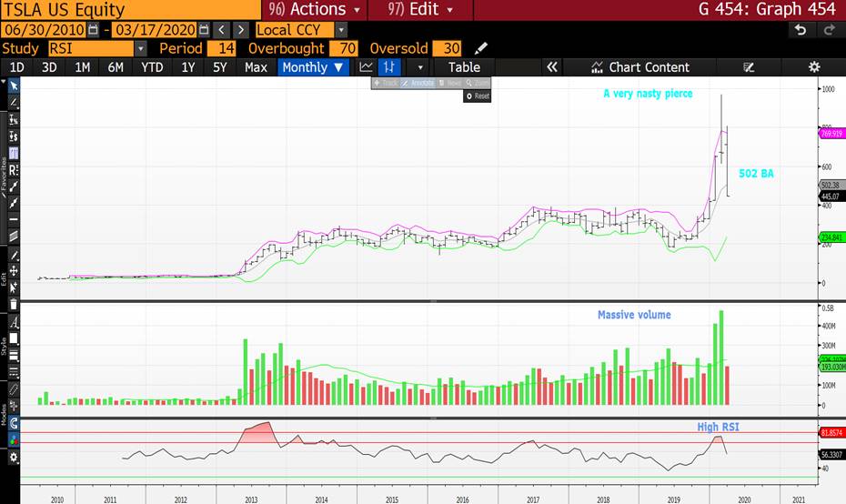Screen dimensions: 846x504
Task: Open the fill color style dropdown
Action: 14,338
